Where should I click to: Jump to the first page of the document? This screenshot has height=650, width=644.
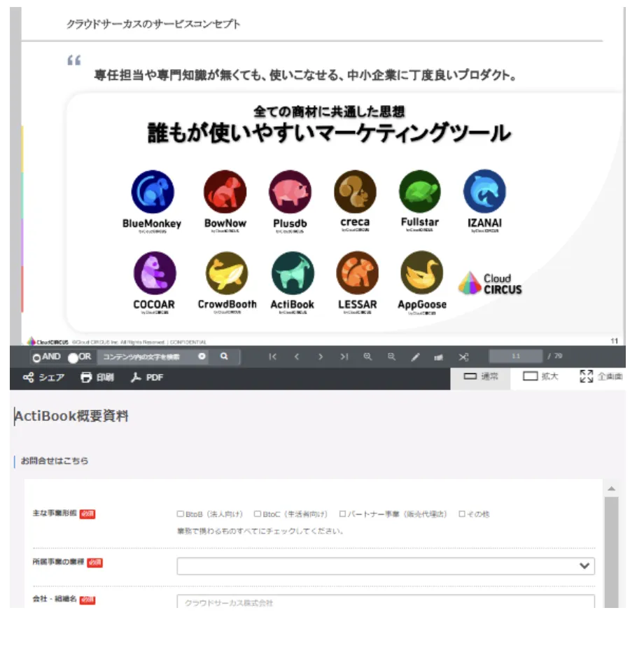[x=272, y=357]
